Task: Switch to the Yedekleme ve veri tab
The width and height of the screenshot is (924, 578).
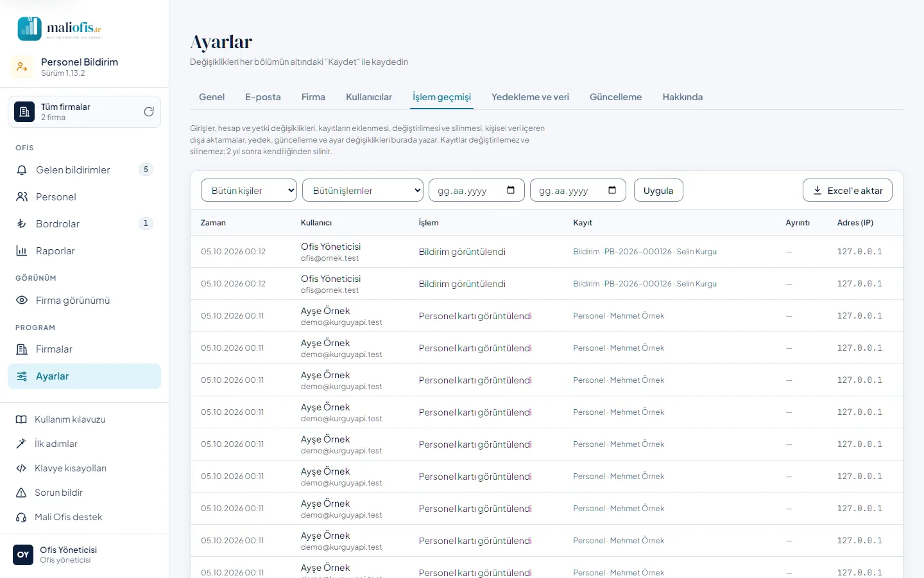Action: [x=530, y=97]
